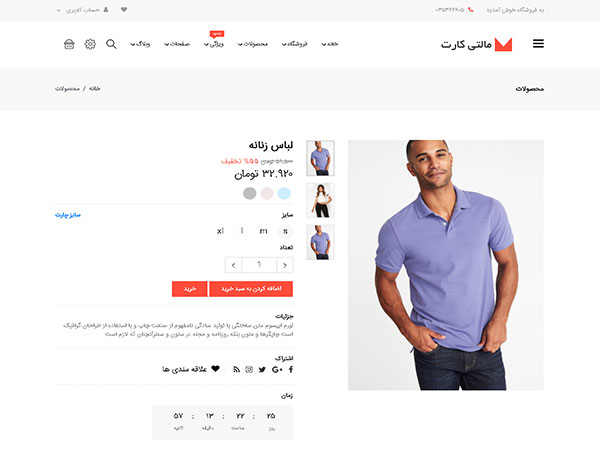Screen dimensions: 600x450
Task: Click the Instagram share icon
Action: tap(249, 369)
